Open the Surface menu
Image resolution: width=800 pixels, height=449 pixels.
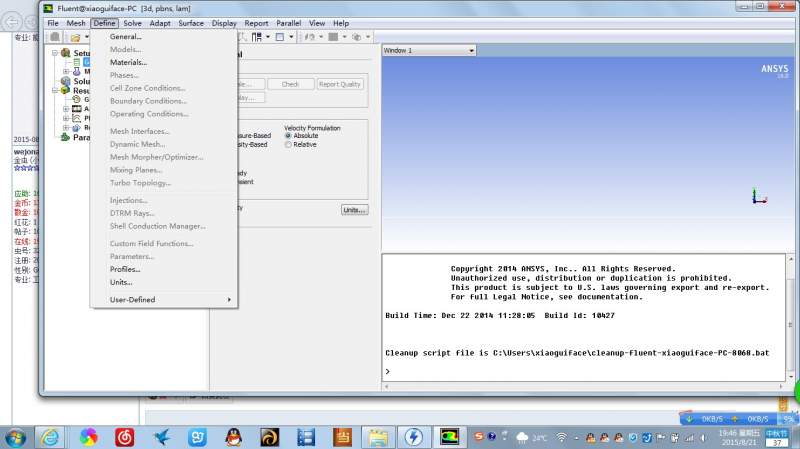[x=191, y=23]
